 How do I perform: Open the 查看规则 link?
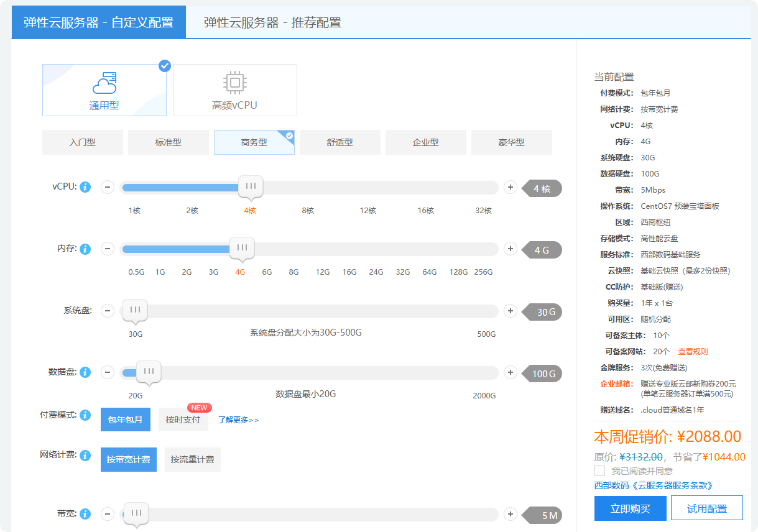coord(693,351)
